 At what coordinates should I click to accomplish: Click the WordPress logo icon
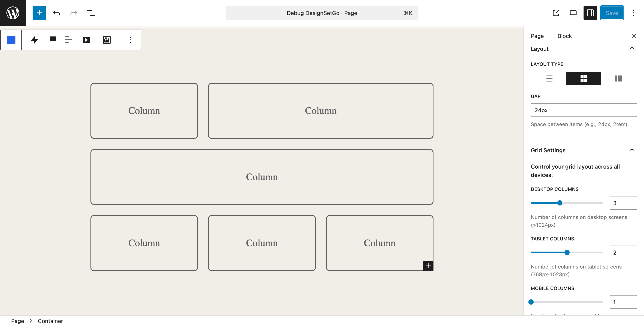pyautogui.click(x=13, y=13)
